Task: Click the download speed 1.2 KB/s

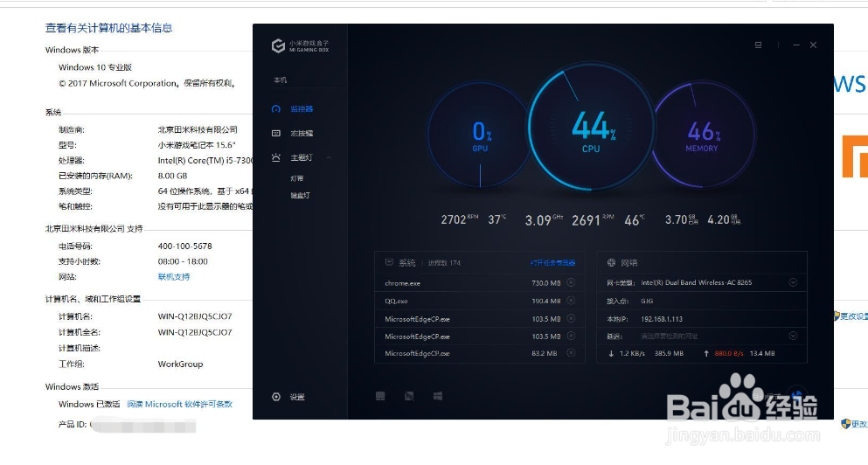Action: click(632, 353)
